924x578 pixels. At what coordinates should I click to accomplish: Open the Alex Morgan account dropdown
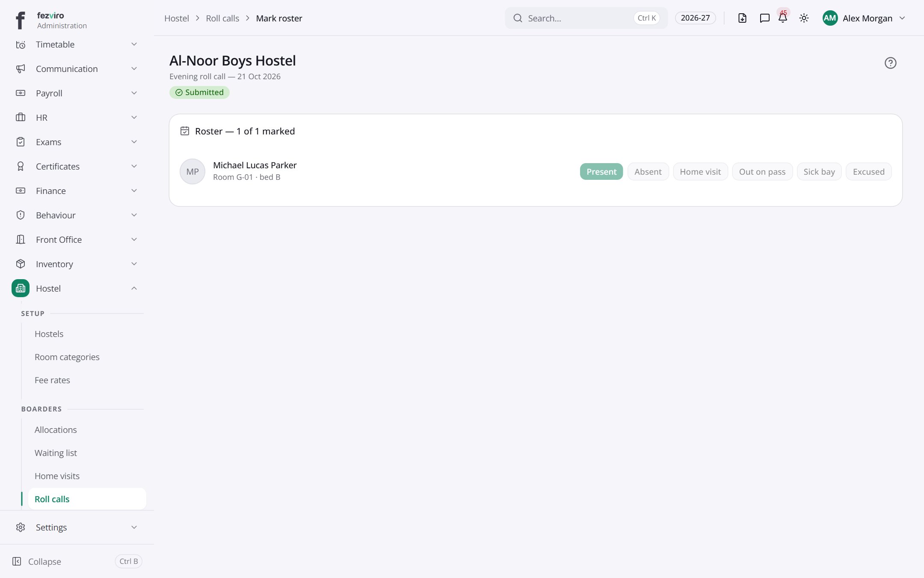[x=864, y=18]
